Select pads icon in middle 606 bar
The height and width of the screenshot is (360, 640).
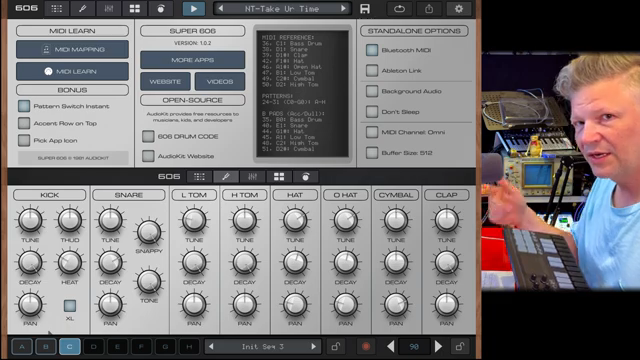[x=279, y=177]
